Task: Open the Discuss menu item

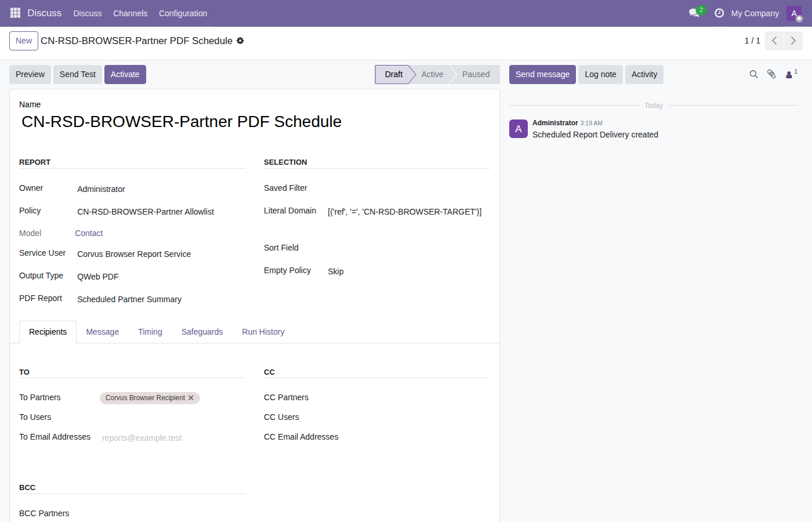Action: click(88, 13)
